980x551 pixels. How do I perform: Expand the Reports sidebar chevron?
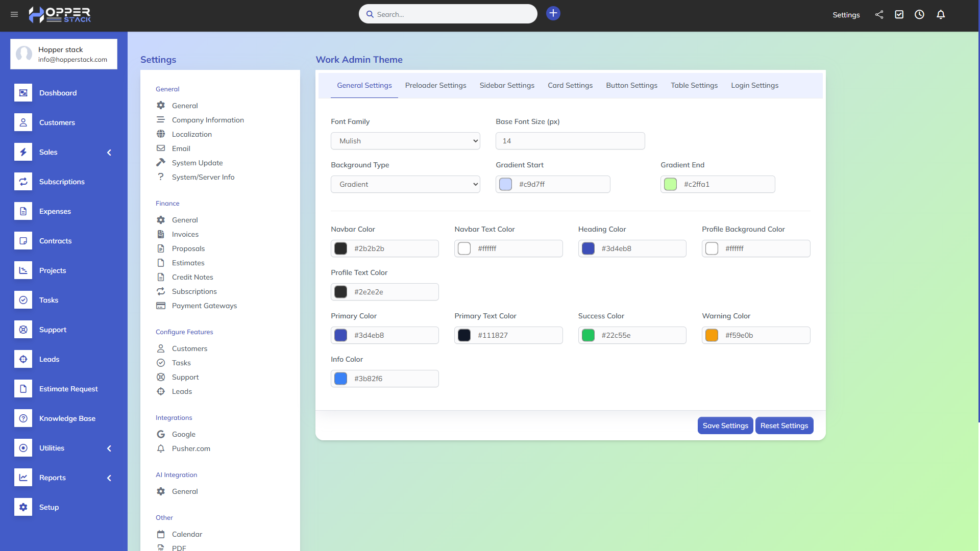[x=109, y=478]
